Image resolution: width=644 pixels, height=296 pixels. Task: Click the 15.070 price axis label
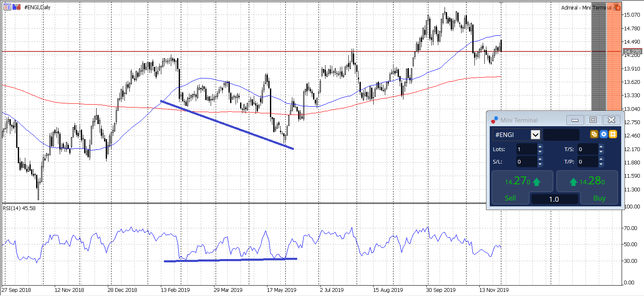(632, 15)
